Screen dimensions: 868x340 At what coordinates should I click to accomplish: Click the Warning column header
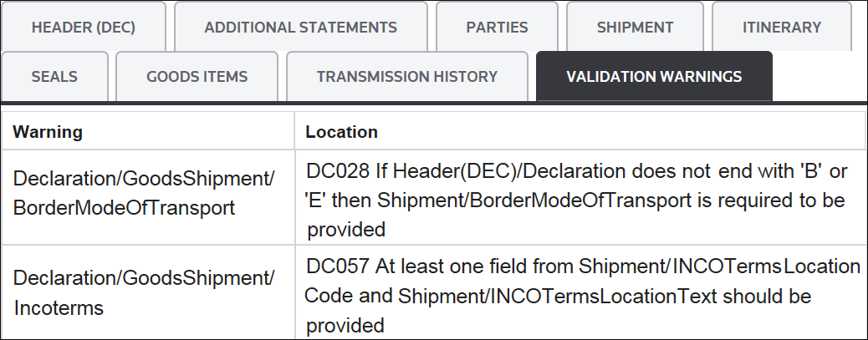point(48,132)
